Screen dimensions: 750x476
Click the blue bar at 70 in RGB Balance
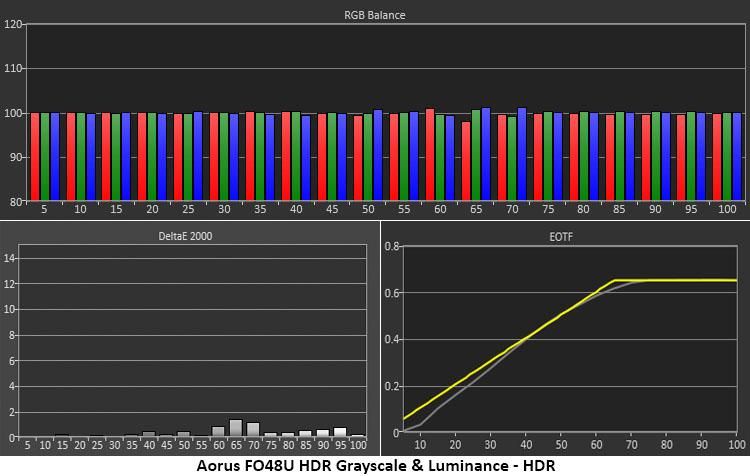tap(522, 154)
